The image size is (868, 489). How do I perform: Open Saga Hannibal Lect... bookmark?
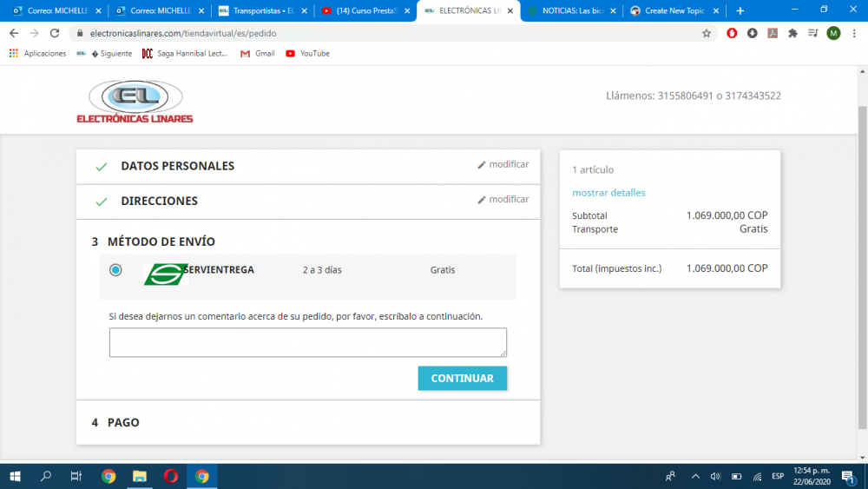[185, 54]
